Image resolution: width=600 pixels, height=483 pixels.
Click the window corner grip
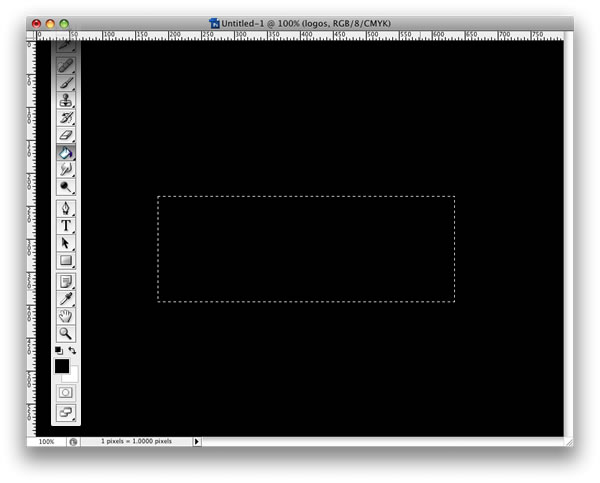click(x=569, y=442)
